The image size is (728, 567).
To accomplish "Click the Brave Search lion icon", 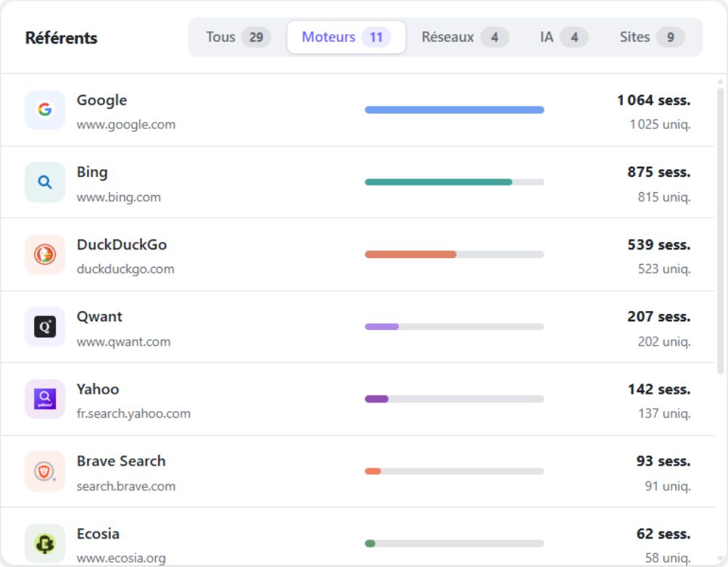I will [45, 471].
